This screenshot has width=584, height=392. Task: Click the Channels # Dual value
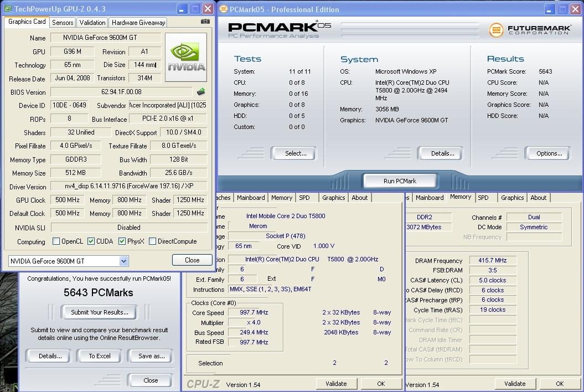tap(534, 217)
